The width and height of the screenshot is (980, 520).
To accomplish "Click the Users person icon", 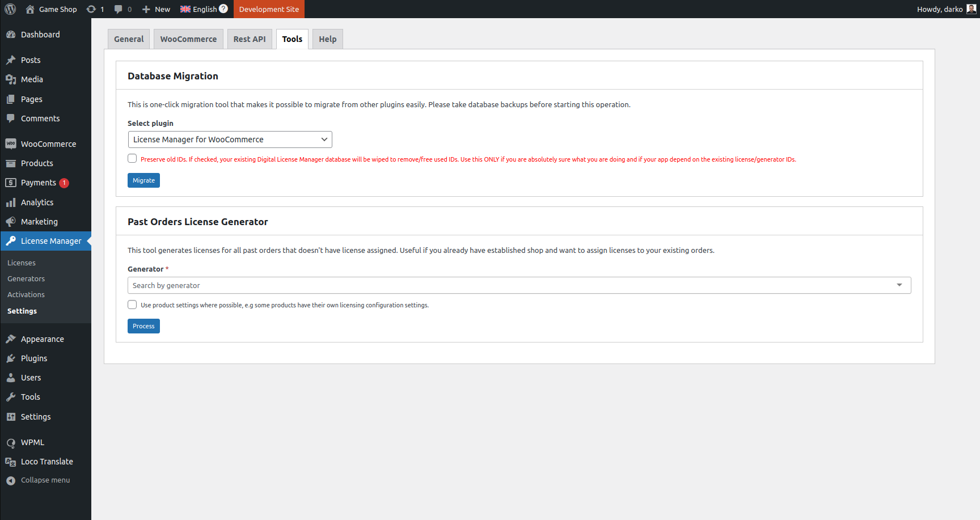I will coord(11,378).
